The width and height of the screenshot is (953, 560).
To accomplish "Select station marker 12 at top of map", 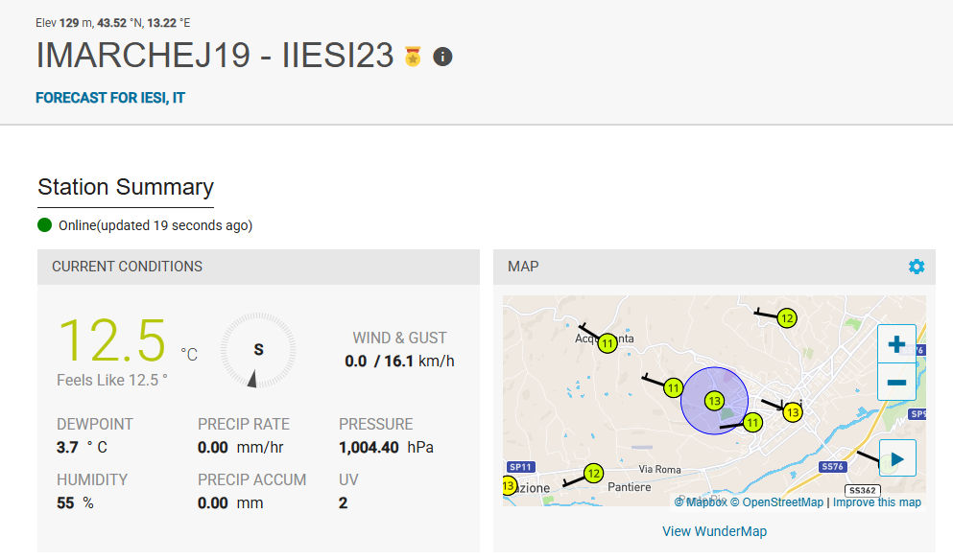I will click(787, 318).
